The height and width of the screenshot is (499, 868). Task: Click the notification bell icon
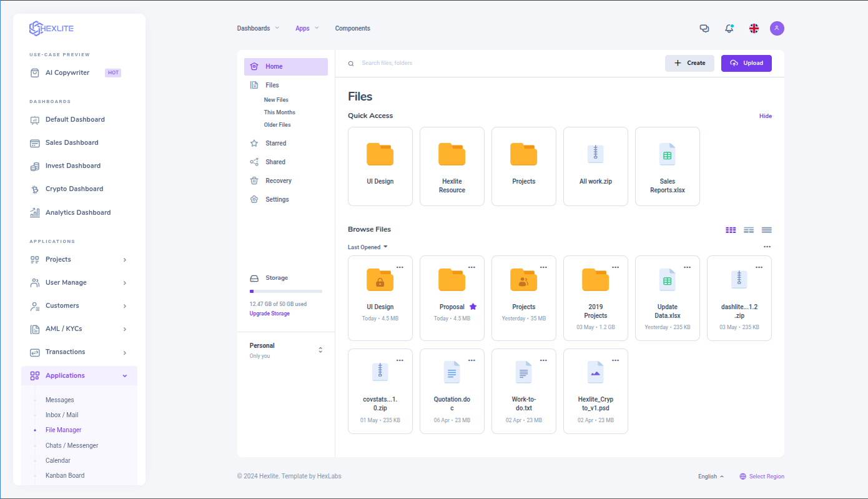click(729, 28)
